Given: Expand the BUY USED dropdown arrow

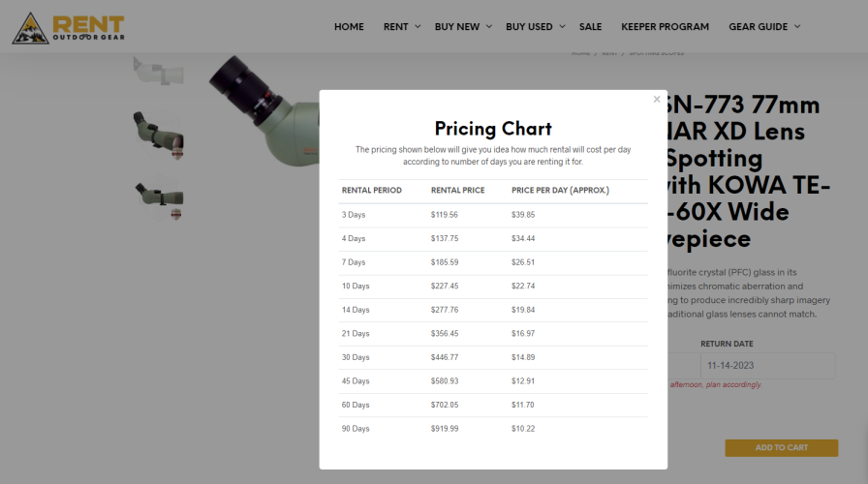Looking at the screenshot, I should pos(562,26).
